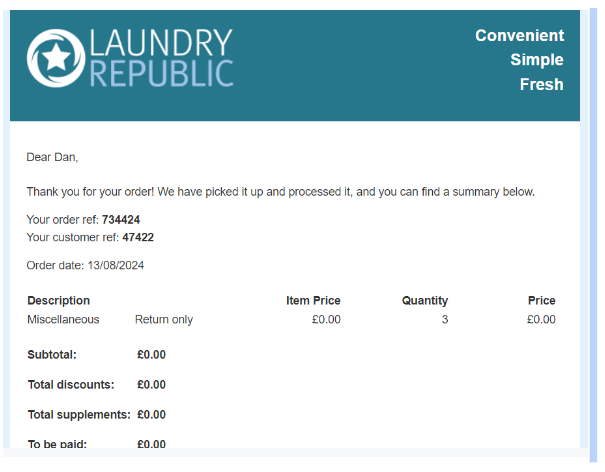The image size is (605, 472).
Task: Select the customer ref number 47422
Action: (138, 237)
